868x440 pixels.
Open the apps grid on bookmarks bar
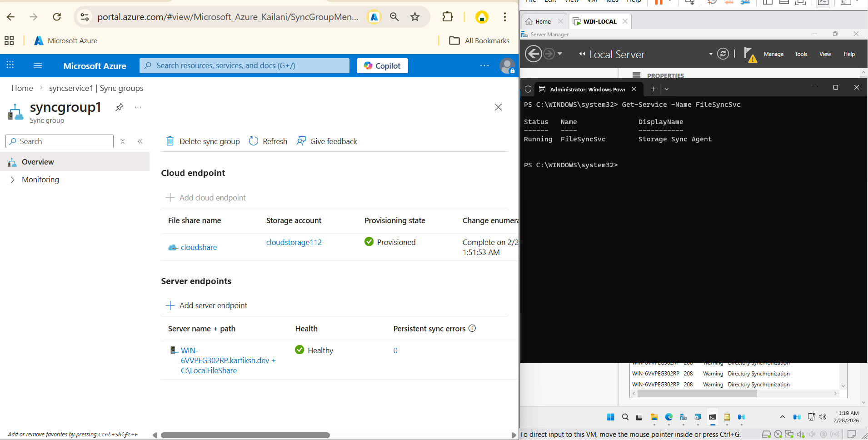[9, 40]
